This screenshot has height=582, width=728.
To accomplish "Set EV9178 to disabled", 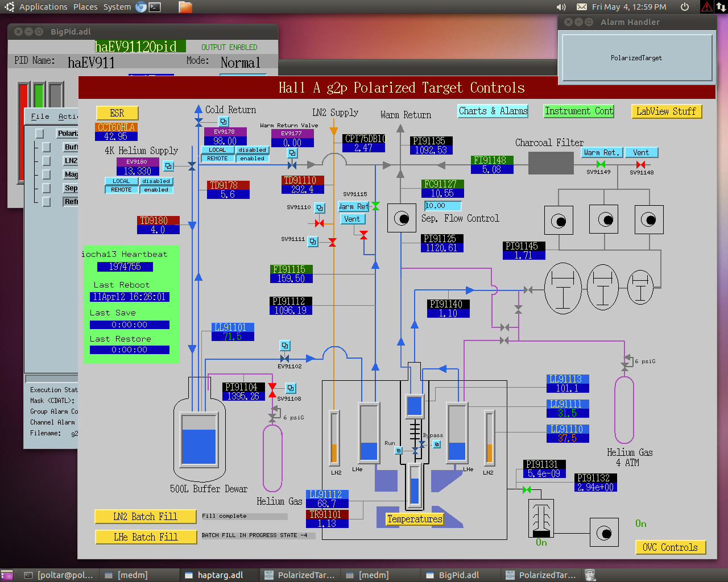I will 252,150.
